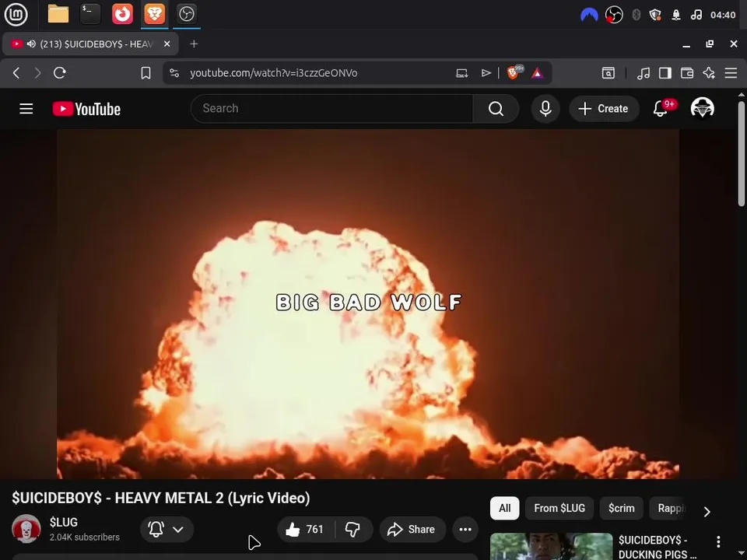Dislike this video
This screenshot has width=747, height=560.
[x=353, y=529]
